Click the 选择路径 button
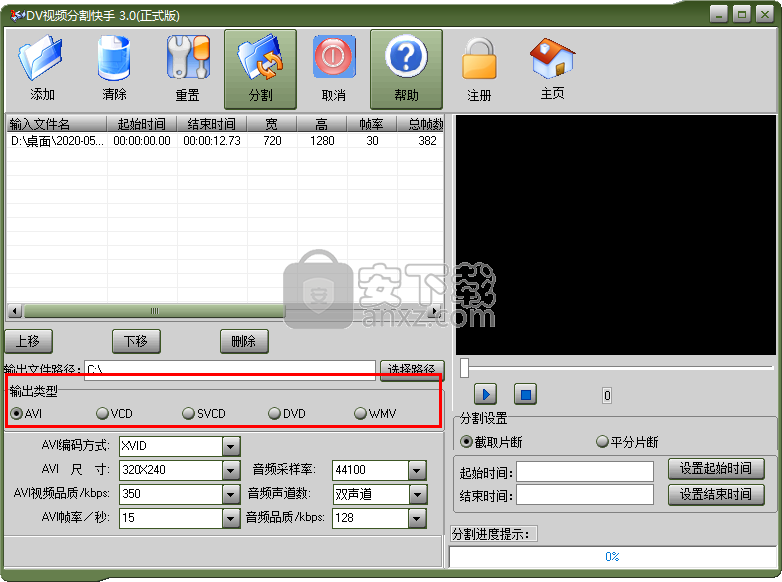The width and height of the screenshot is (782, 582). click(x=411, y=370)
